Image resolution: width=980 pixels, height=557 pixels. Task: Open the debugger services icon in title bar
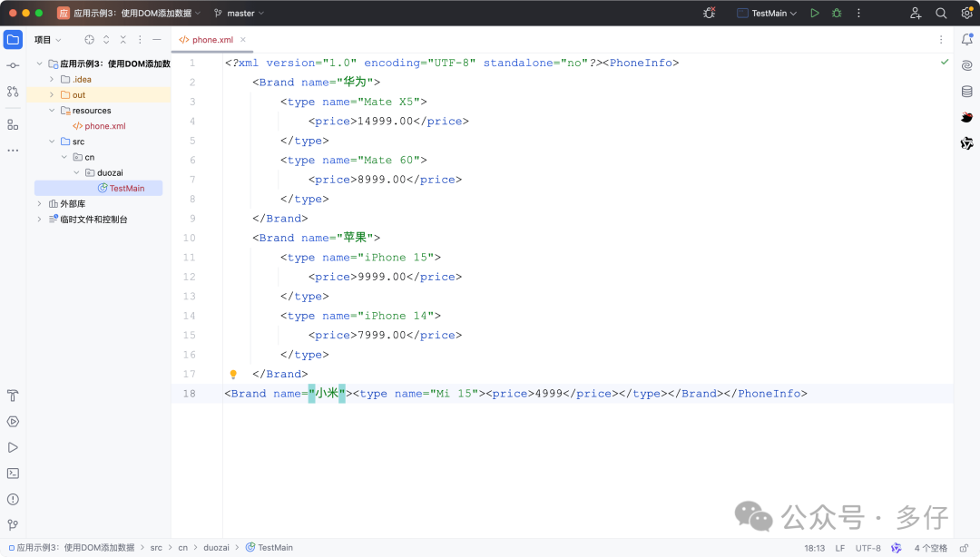click(710, 13)
